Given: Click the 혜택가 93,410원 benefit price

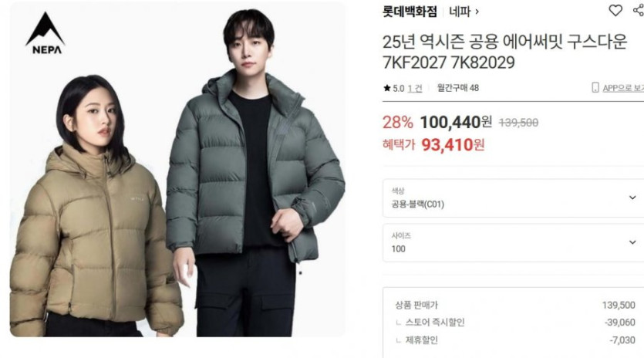Looking at the screenshot, I should pyautogui.click(x=433, y=145).
